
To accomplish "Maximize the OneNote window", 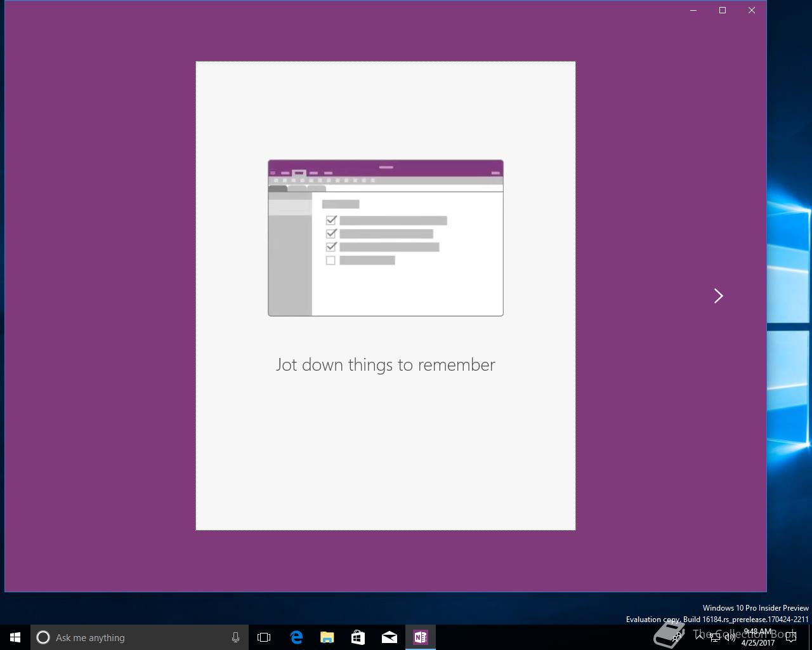I will click(723, 10).
